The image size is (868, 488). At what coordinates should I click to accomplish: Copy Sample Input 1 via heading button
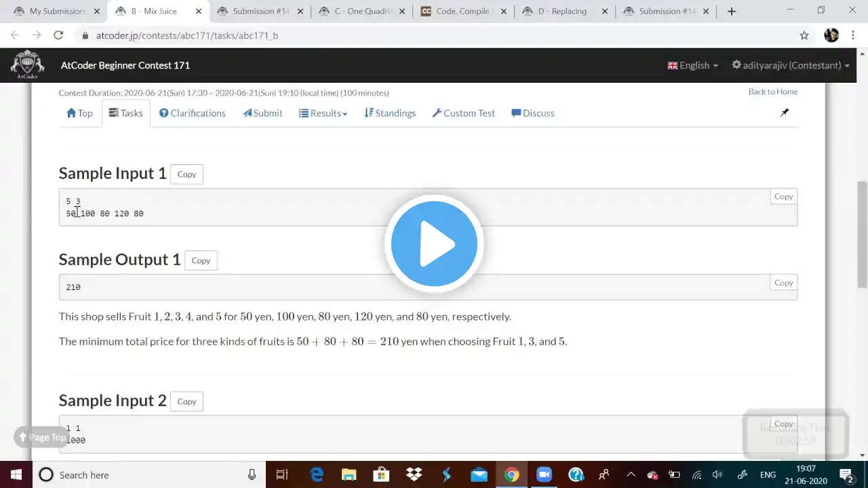click(186, 174)
